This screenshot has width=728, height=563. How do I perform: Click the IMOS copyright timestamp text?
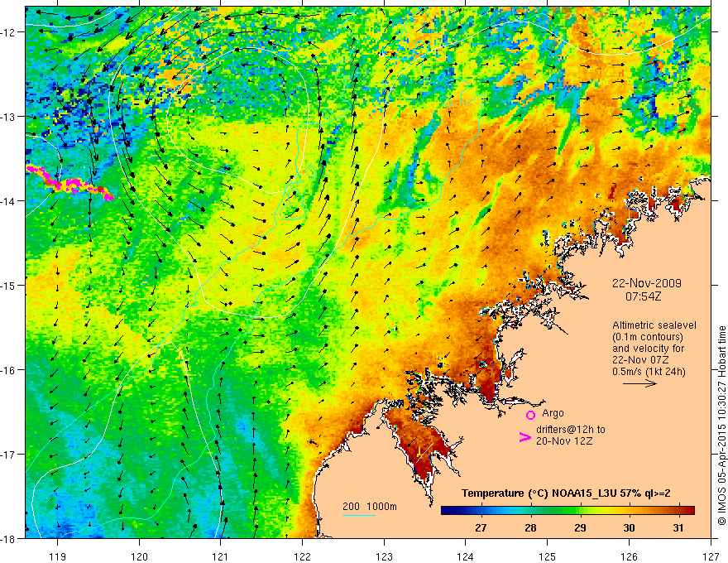(721, 426)
